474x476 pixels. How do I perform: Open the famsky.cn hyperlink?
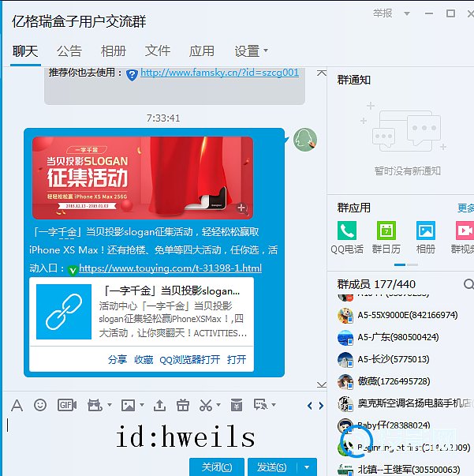219,73
